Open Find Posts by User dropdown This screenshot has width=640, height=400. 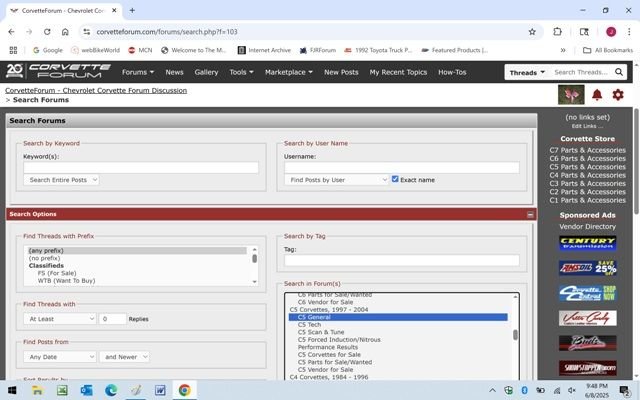336,180
